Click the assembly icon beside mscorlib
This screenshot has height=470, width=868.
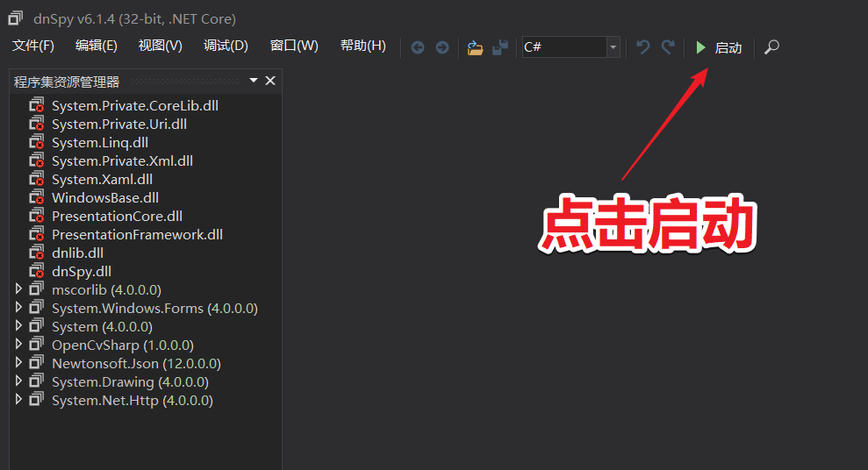[37, 288]
